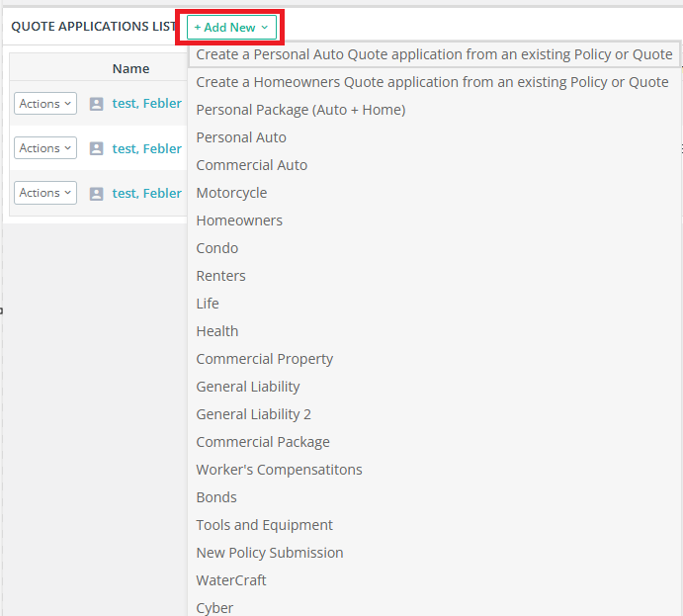
Task: Open the third test, Febler link
Action: (x=147, y=193)
